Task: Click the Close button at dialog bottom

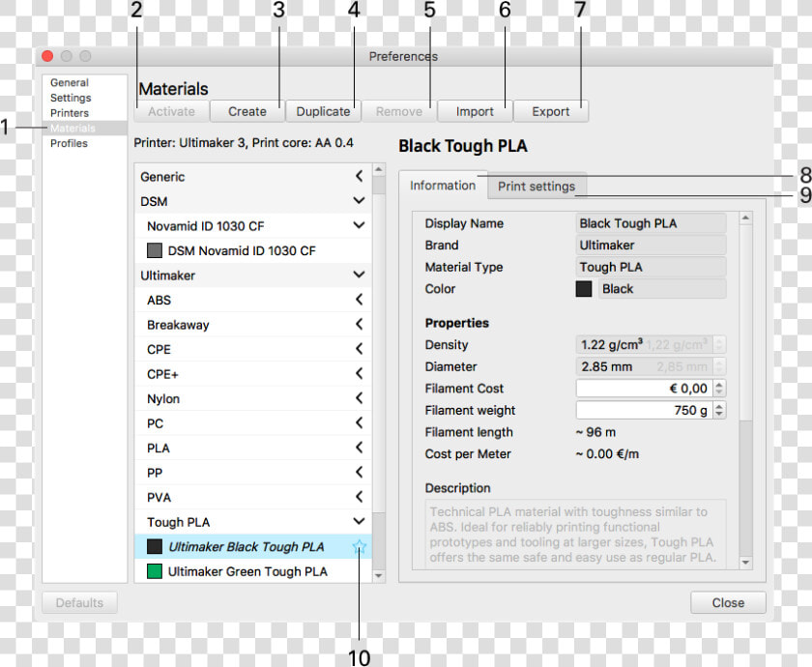Action: click(728, 603)
